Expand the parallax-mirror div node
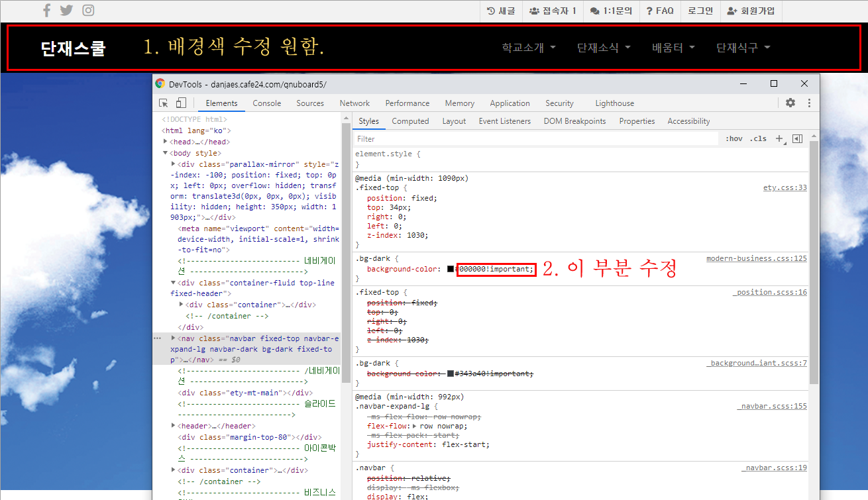 (x=174, y=164)
